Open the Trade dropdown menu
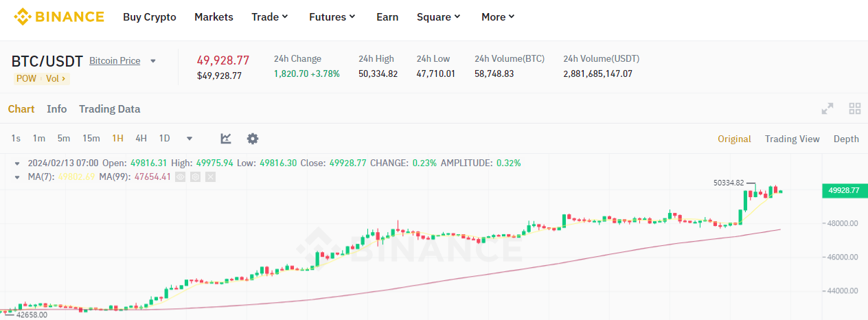Image resolution: width=868 pixels, height=320 pixels. [270, 16]
